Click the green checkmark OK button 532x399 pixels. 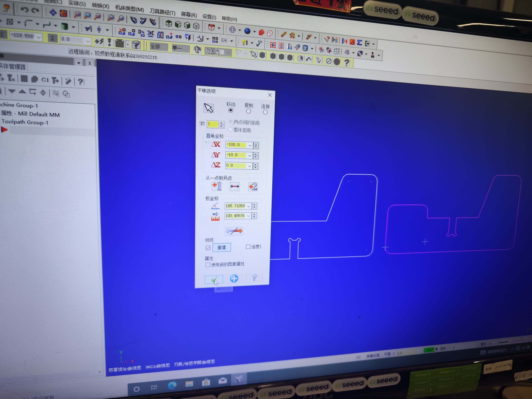click(214, 280)
